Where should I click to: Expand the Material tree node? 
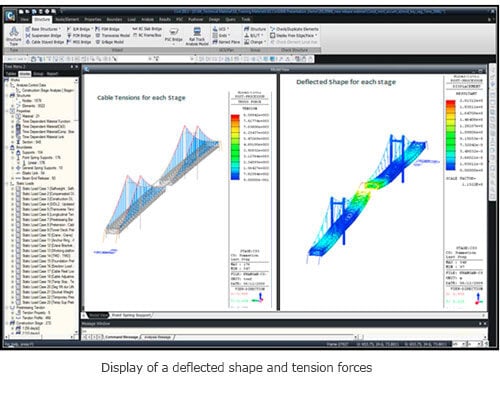coord(13,116)
